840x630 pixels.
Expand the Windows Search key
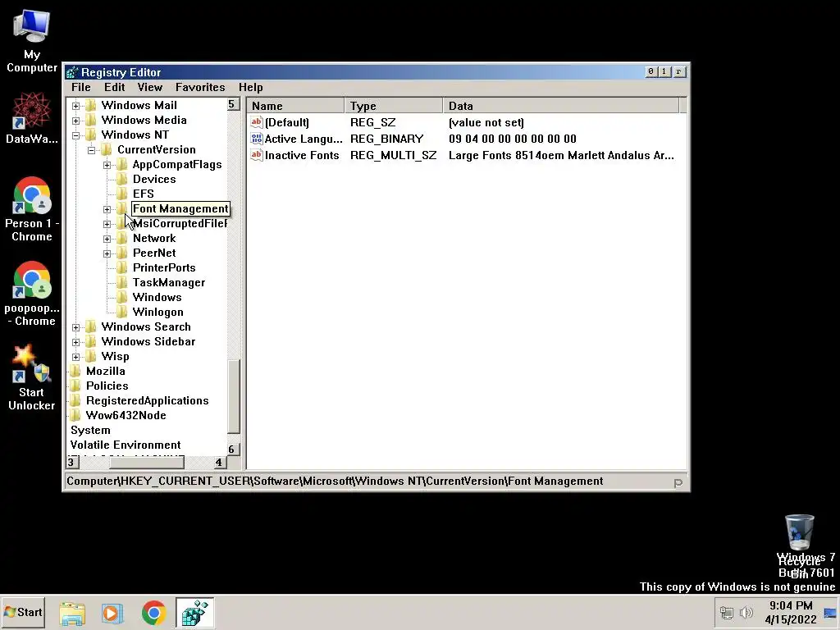pos(76,328)
